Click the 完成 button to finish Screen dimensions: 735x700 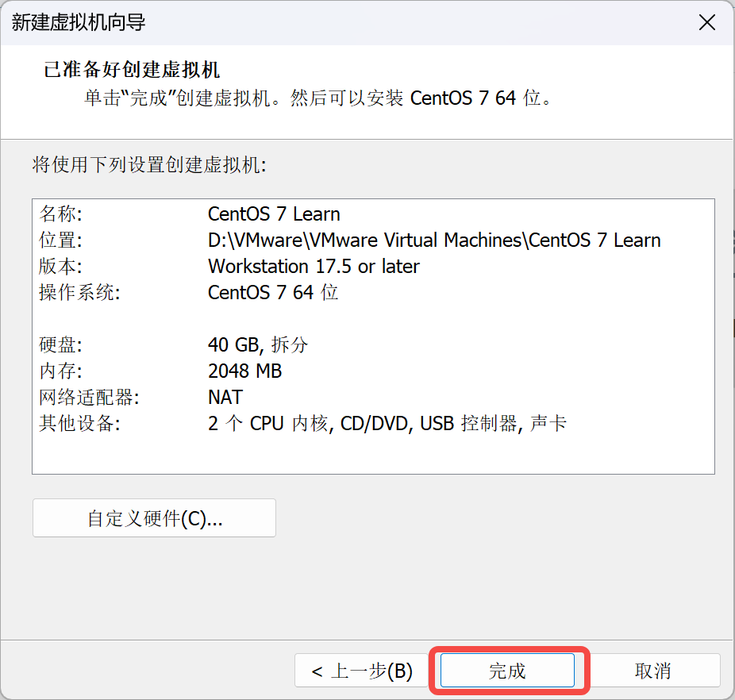tap(507, 671)
